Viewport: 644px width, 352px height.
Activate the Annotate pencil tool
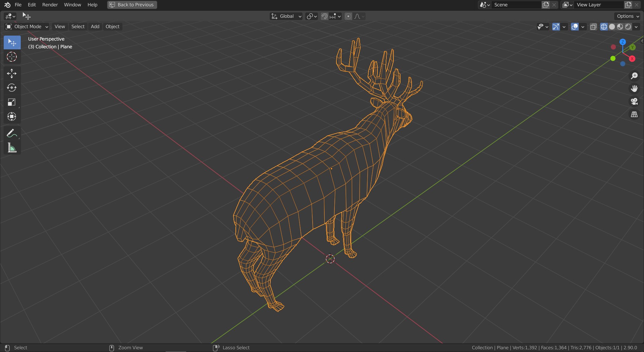[12, 133]
